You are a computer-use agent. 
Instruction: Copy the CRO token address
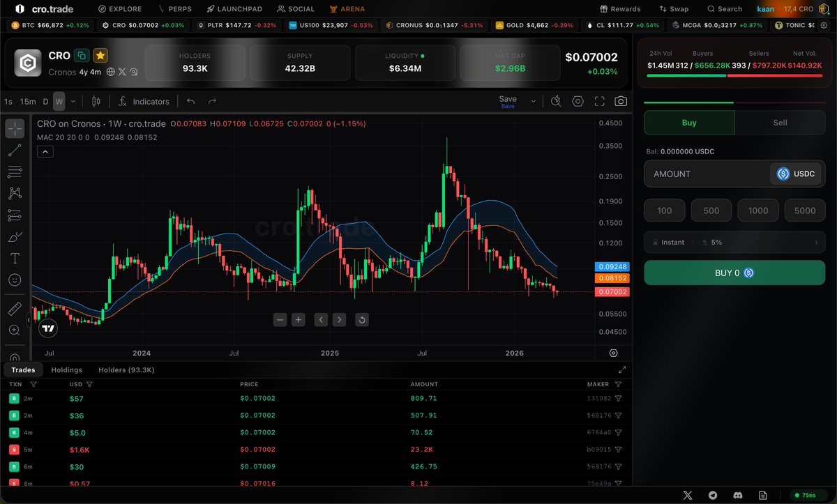82,56
